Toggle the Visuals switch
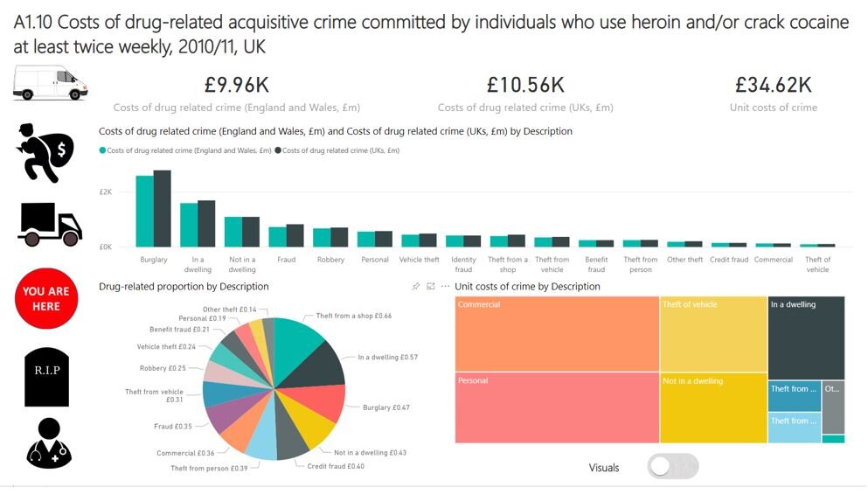Screen dimensions: 868x501 (672, 466)
